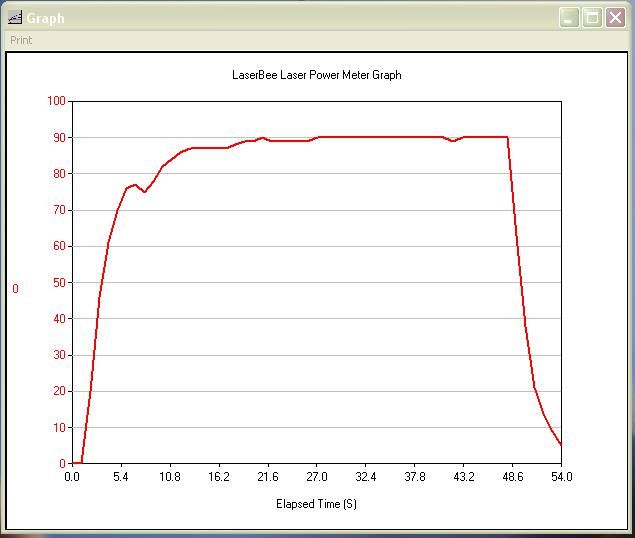
Task: Click the y-axis value 10
Action: tap(60, 427)
